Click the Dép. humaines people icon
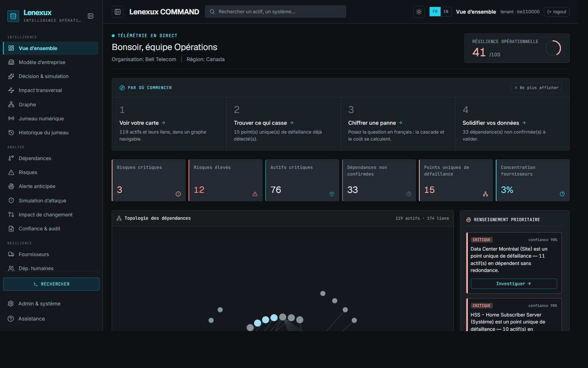Viewport: 588px width, 368px height. pyautogui.click(x=11, y=268)
